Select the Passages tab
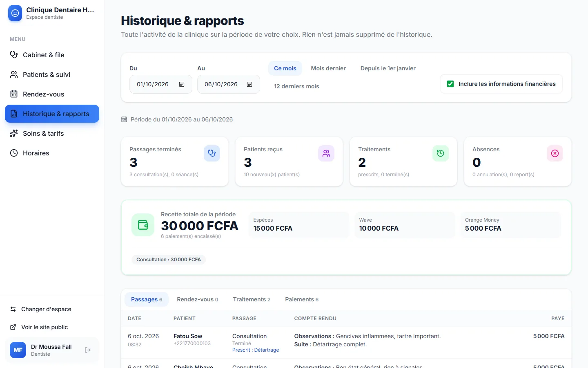The image size is (588, 368). click(147, 299)
